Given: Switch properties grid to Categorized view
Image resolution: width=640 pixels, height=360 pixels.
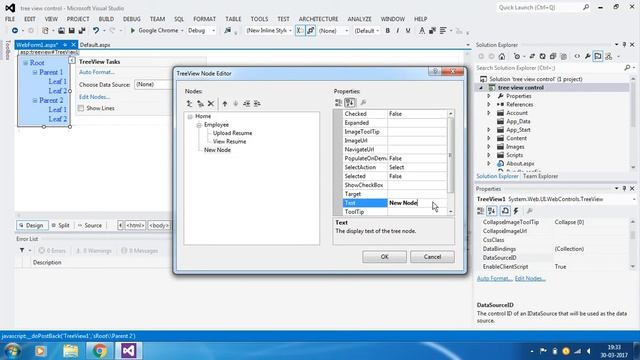Looking at the screenshot, I should click(x=338, y=103).
